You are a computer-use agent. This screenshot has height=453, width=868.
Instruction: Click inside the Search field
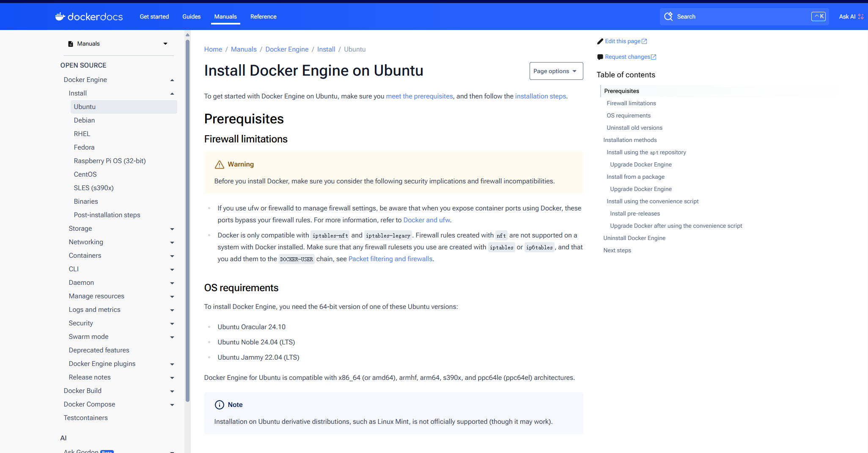pyautogui.click(x=740, y=16)
